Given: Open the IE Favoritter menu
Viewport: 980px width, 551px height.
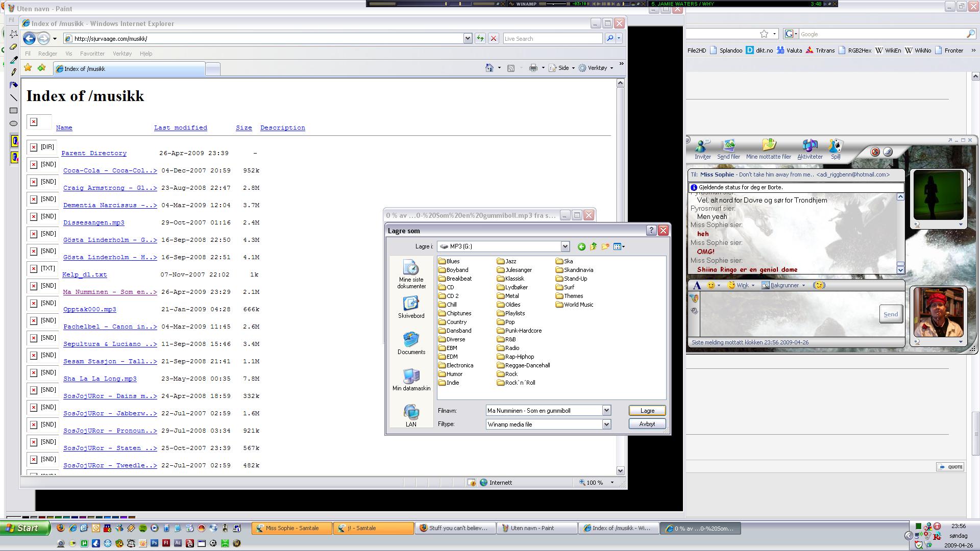Looking at the screenshot, I should (x=92, y=53).
